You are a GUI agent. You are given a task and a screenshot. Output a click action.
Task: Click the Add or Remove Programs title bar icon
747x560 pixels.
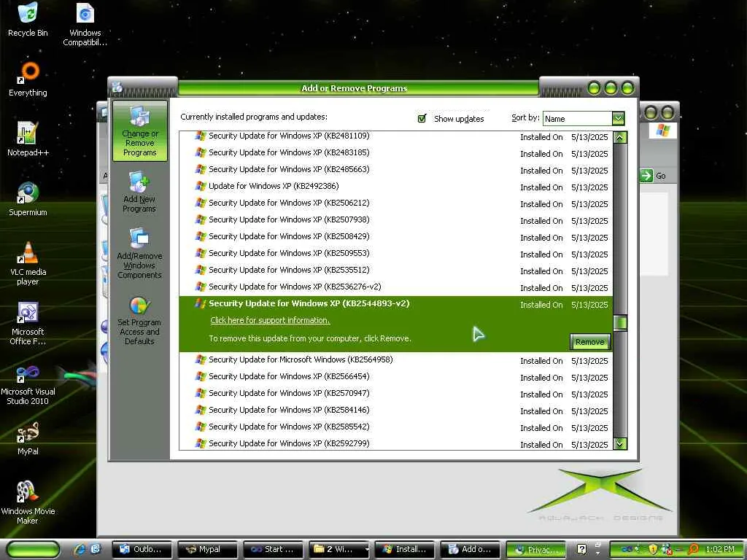coord(117,87)
